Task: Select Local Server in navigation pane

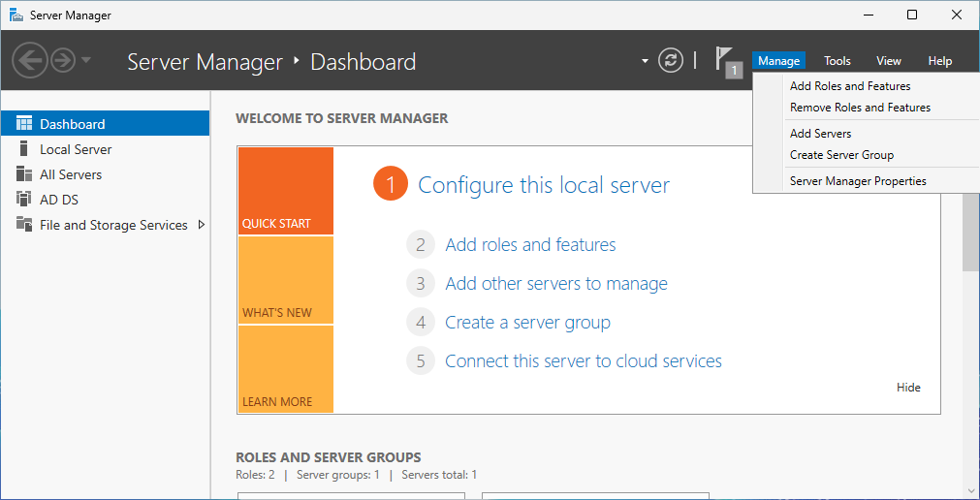Action: [x=105, y=149]
